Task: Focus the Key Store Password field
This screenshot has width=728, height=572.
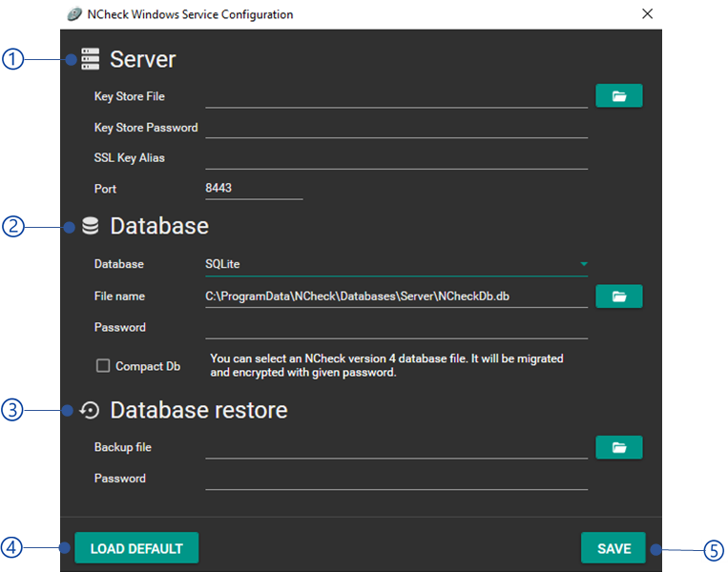Action: point(397,128)
